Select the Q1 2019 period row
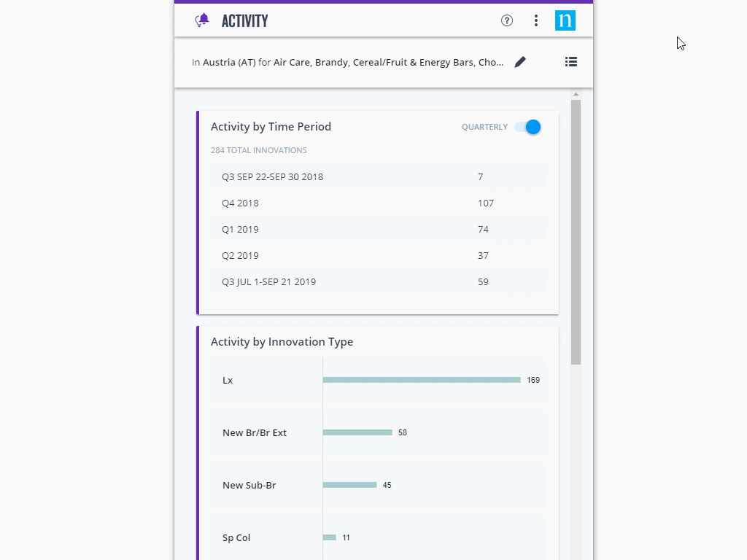The height and width of the screenshot is (560, 747). 378,230
